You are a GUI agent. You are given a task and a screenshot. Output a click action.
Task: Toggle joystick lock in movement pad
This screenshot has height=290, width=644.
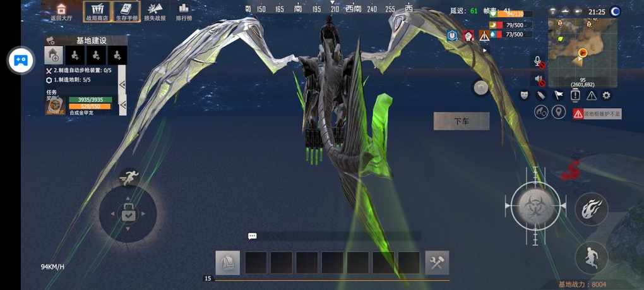click(128, 214)
